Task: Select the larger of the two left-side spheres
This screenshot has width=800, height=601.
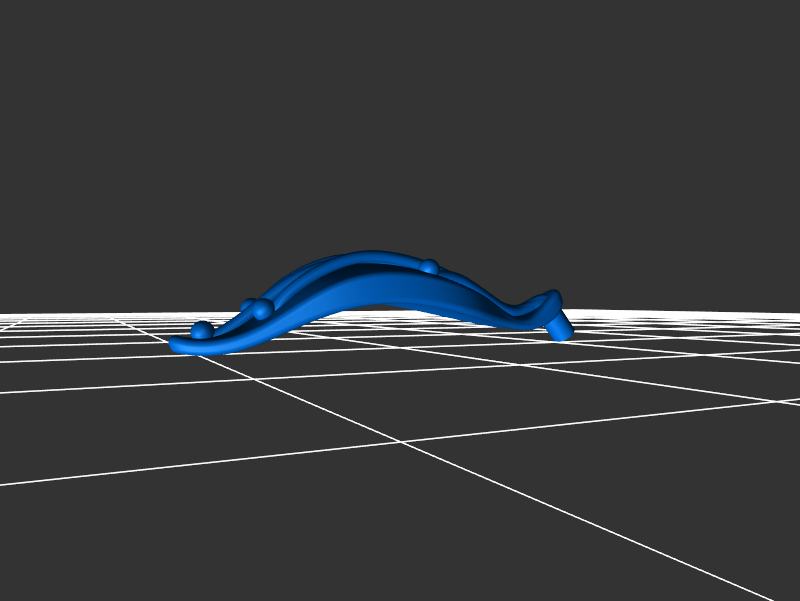Action: (x=262, y=309)
